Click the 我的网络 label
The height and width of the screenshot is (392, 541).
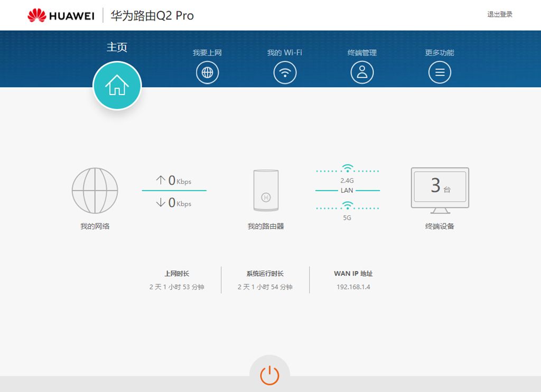pyautogui.click(x=95, y=226)
